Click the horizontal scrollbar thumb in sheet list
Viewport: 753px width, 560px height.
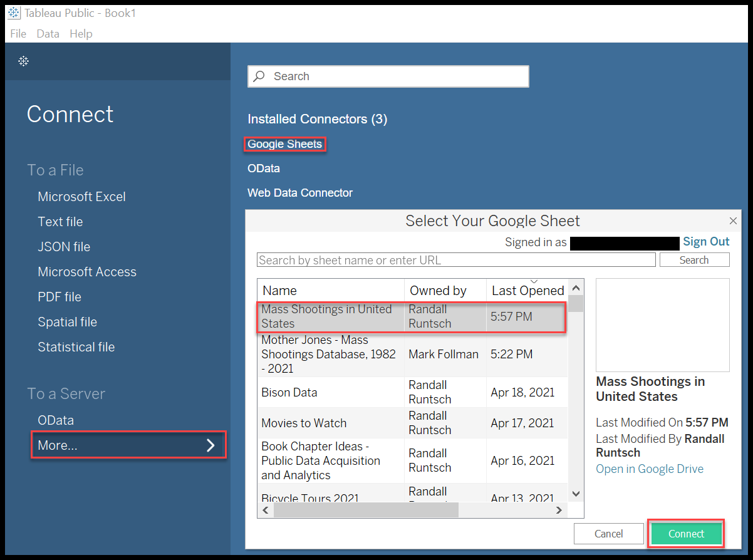(366, 511)
